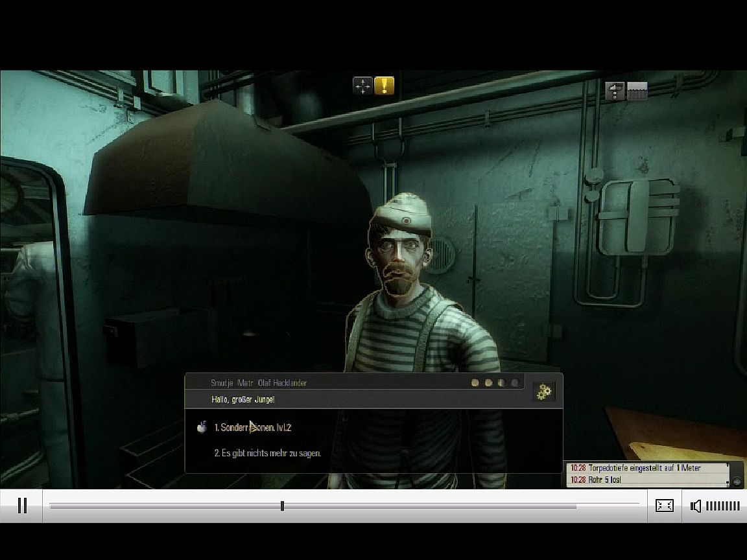Exit fullscreen mode in the video player
Viewport: 747px width, 560px height.
pos(664,506)
